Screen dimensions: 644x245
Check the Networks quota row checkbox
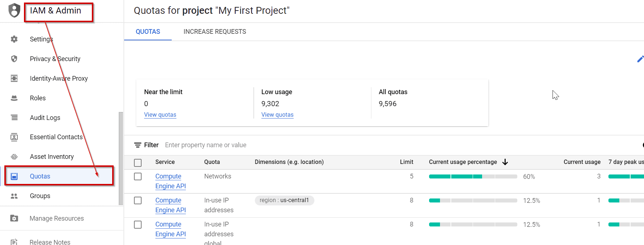138,177
